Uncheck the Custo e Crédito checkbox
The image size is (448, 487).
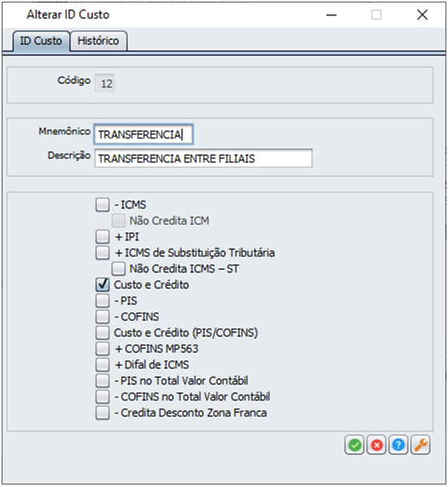click(102, 285)
